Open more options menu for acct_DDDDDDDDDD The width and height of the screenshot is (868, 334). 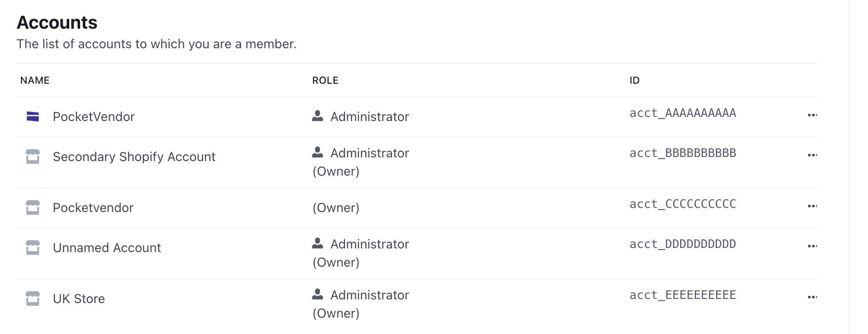812,246
